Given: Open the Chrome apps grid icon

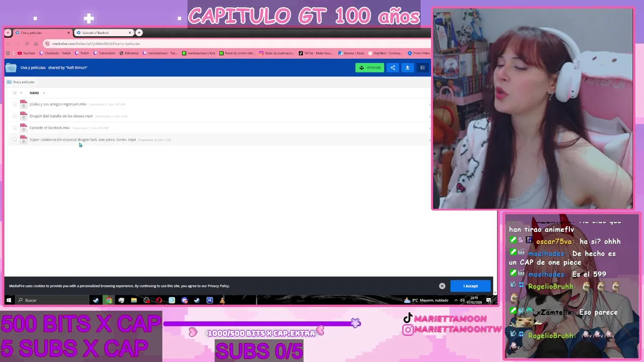Looking at the screenshot, I should pyautogui.click(x=8, y=53).
